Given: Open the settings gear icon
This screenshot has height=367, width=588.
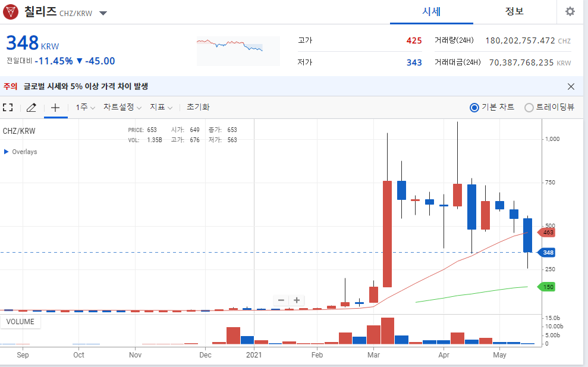Looking at the screenshot, I should (570, 12).
